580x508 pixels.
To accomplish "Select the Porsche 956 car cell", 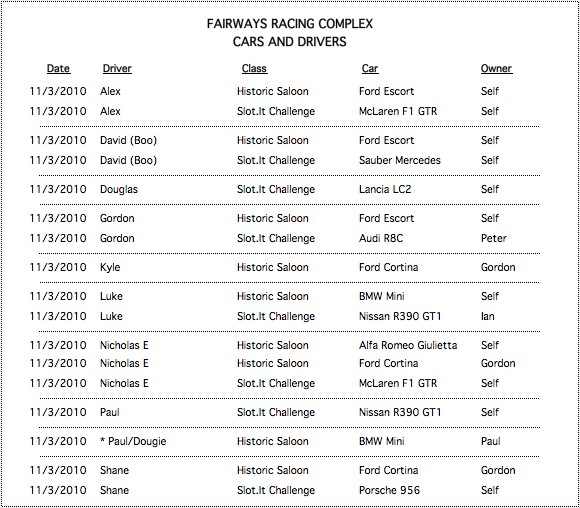I will pos(389,490).
